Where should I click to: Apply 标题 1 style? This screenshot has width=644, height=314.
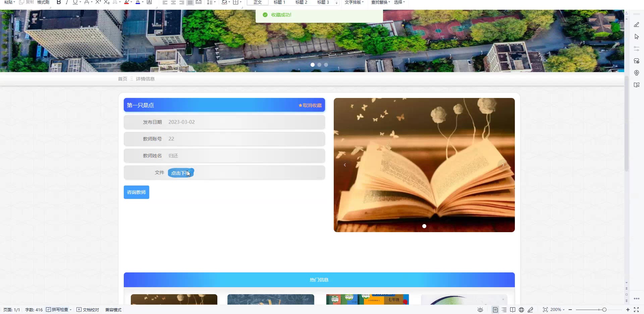279,2
